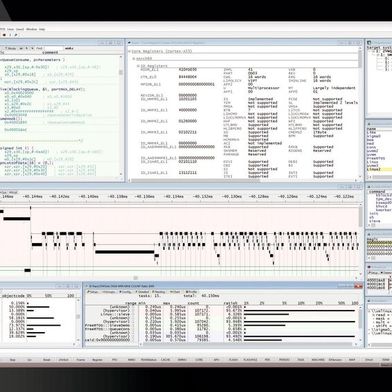The image size is (392, 392).
Task: Select the Linux:::sieve row in statistics
Action: tap(115, 314)
